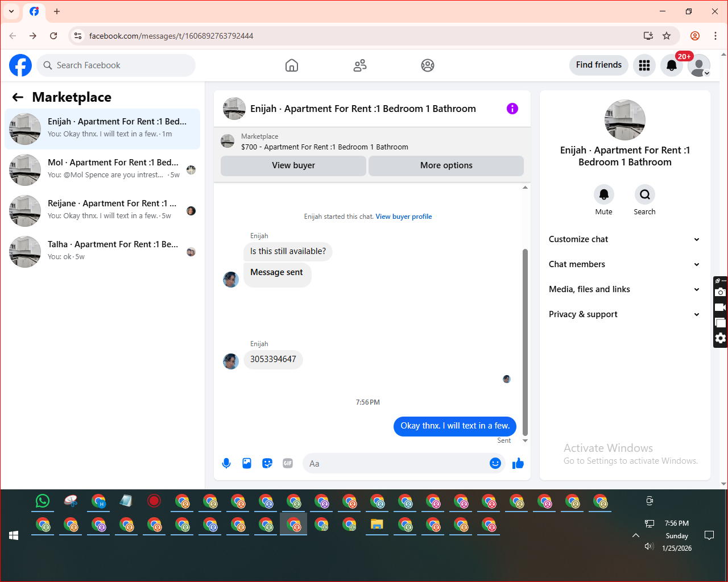Bookmark this page with the star icon
This screenshot has width=728, height=582.
[667, 36]
